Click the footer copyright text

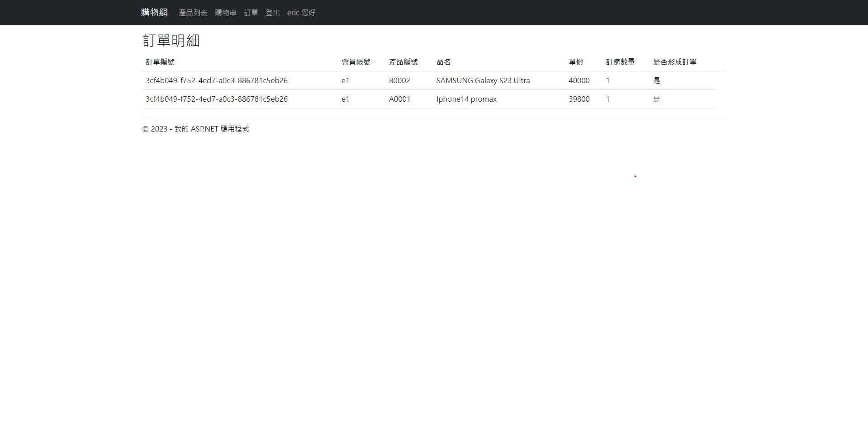[x=195, y=129]
